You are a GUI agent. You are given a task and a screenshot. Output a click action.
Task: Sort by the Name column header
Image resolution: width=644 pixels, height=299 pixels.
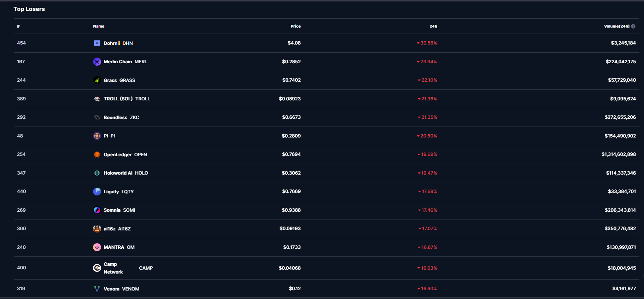(99, 26)
